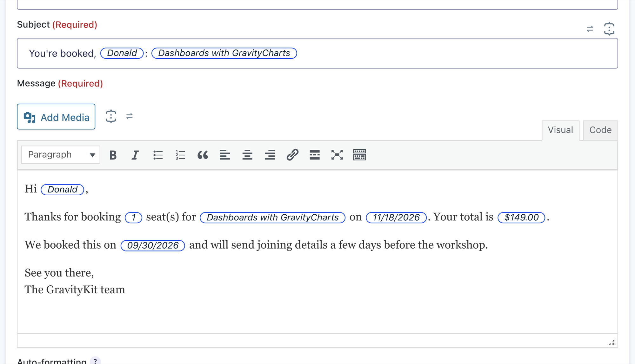Screen dimensions: 635x364
Task: Center align the text
Action: (x=247, y=155)
